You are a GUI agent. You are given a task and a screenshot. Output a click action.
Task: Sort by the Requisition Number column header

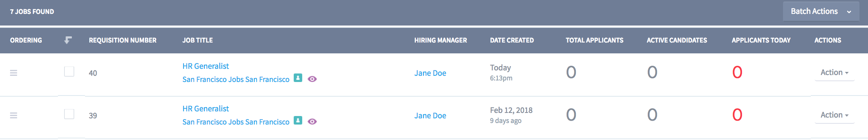click(123, 40)
